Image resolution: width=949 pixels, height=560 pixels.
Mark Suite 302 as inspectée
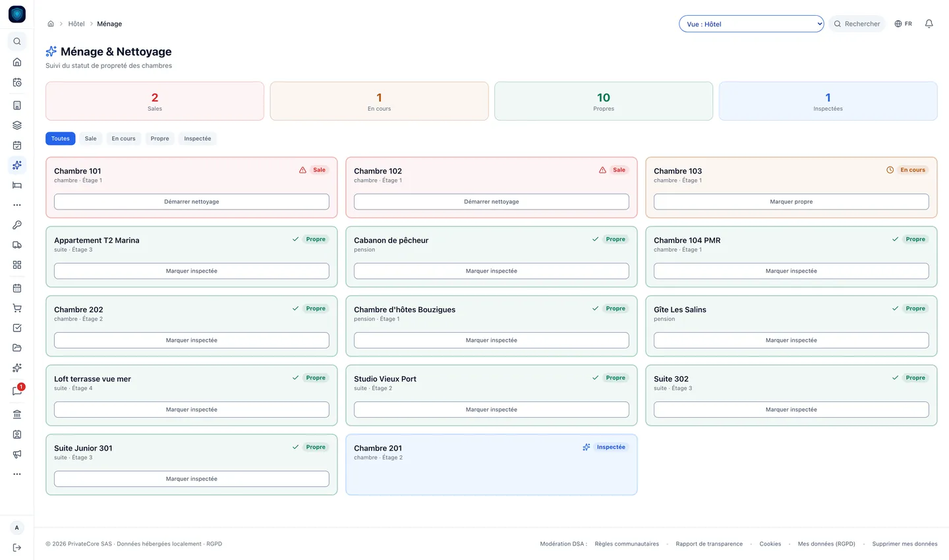click(x=791, y=409)
